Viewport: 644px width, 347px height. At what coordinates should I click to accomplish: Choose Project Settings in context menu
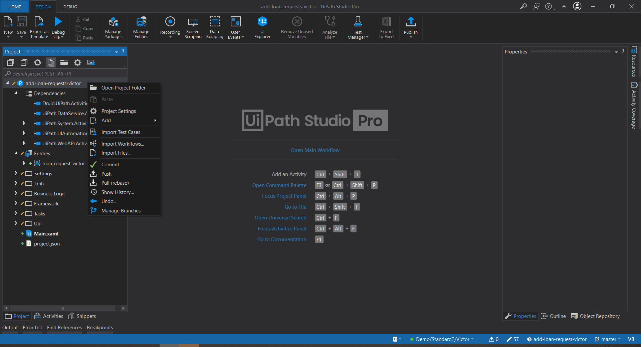coord(124,111)
